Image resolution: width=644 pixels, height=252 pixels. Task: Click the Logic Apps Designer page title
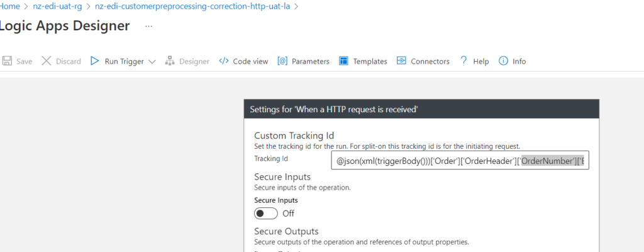click(65, 26)
